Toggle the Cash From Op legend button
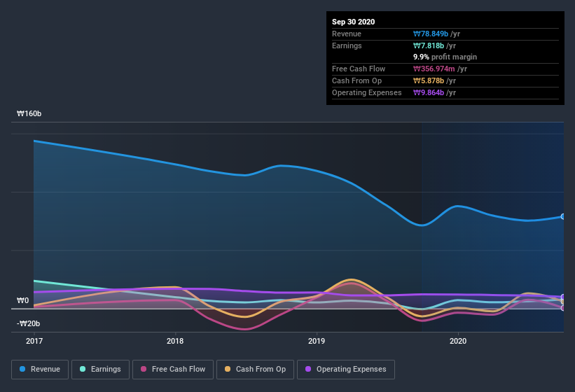Image resolution: width=575 pixels, height=392 pixels. (255, 370)
